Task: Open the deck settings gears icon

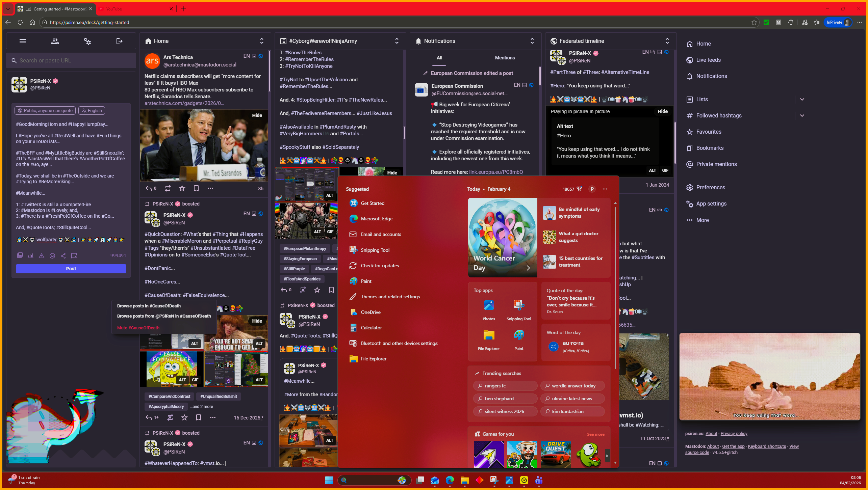Action: point(87,41)
